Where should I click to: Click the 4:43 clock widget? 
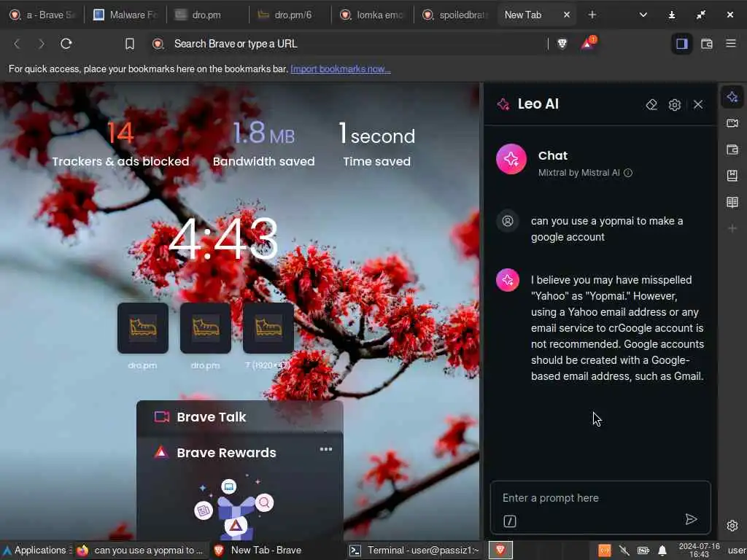click(x=223, y=238)
